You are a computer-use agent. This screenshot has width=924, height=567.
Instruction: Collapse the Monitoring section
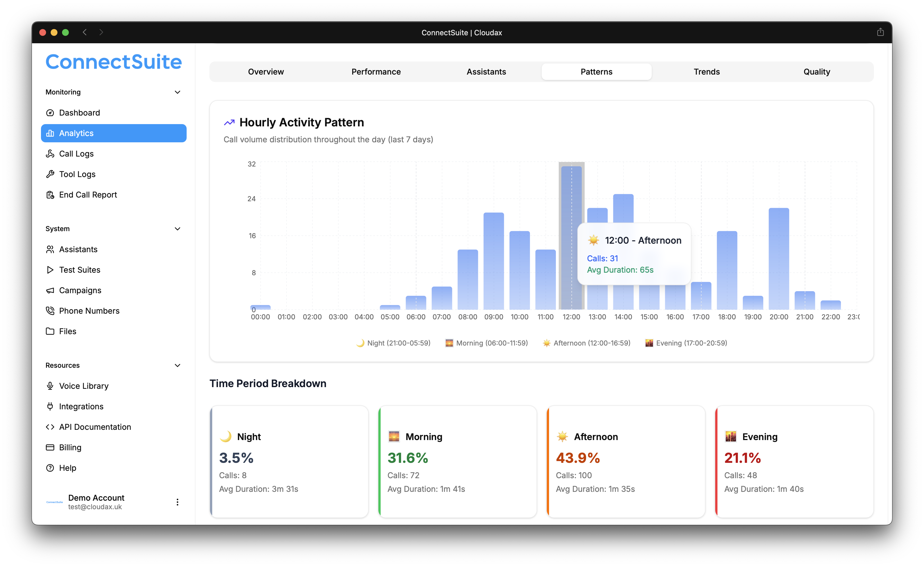click(178, 92)
